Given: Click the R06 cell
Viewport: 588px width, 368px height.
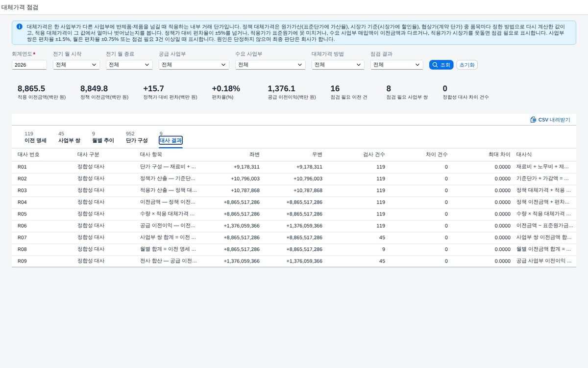Looking at the screenshot, I should click(22, 226).
